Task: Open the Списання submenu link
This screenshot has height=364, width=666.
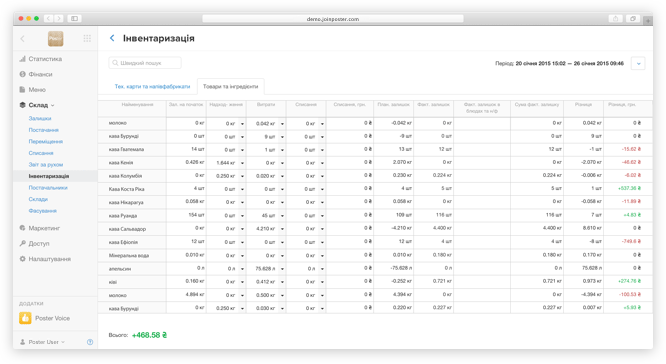Action: tap(41, 153)
